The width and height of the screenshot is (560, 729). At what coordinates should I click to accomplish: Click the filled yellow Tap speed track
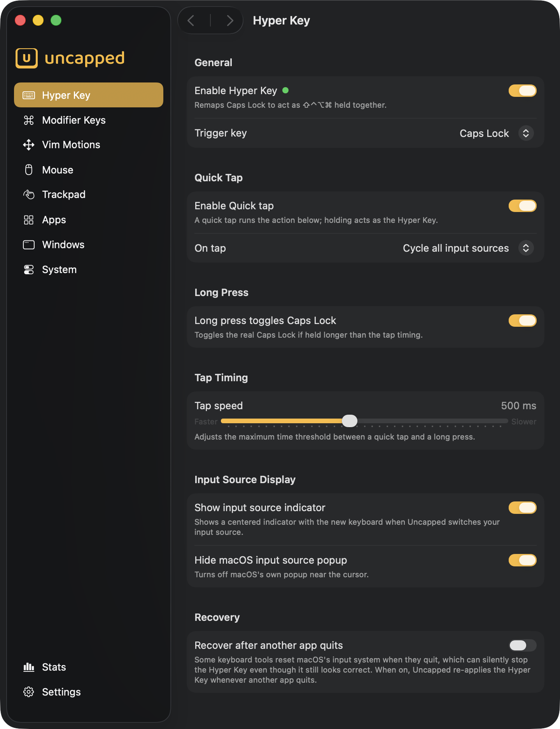click(x=282, y=421)
